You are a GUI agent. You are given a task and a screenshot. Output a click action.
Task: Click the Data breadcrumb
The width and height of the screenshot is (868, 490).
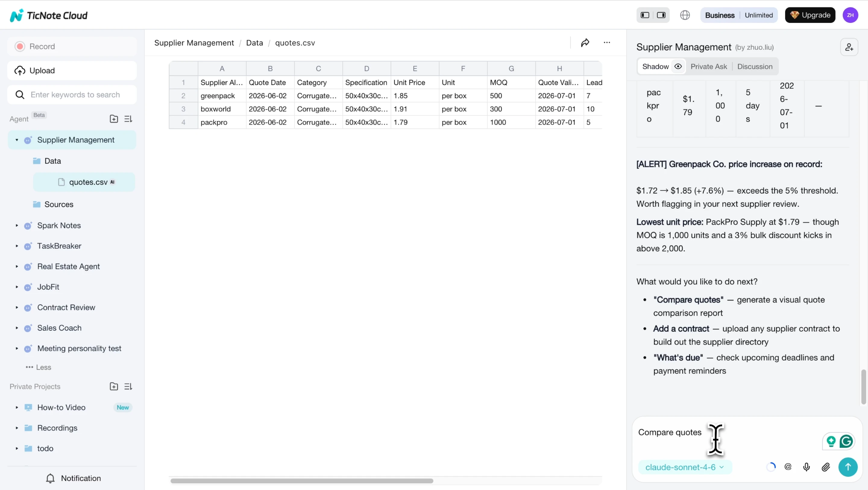tap(254, 43)
